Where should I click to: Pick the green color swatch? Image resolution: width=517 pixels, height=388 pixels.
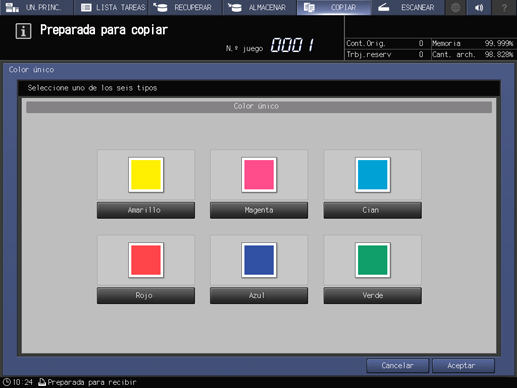click(x=373, y=260)
